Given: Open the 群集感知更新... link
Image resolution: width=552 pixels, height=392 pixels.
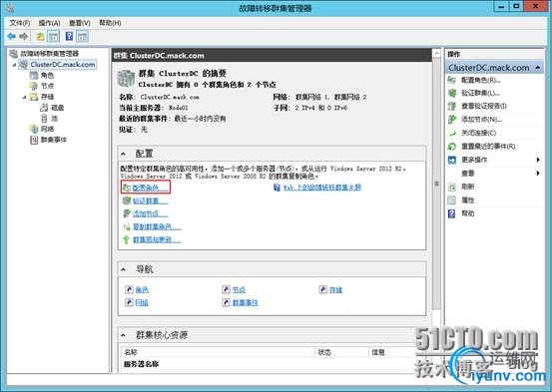Looking at the screenshot, I should [x=157, y=240].
